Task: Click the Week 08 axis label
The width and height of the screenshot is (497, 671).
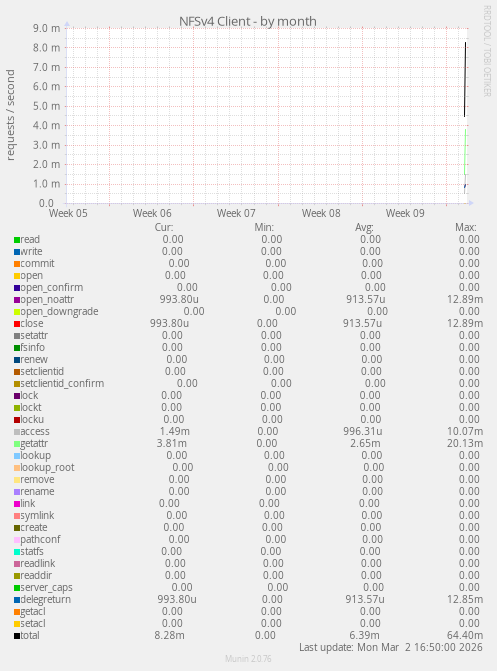Action: pos(321,213)
